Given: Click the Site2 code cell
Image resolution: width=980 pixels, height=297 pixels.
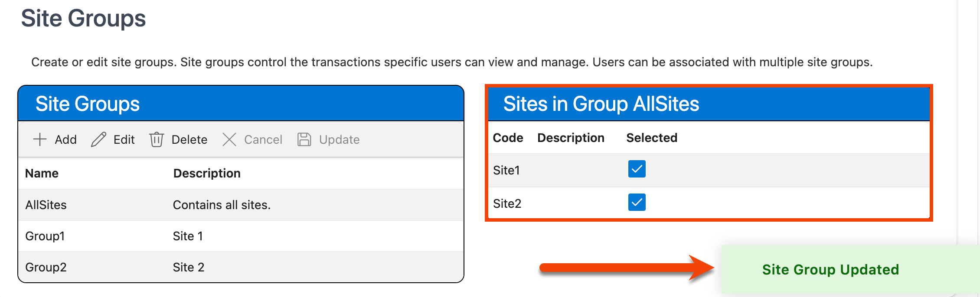Looking at the screenshot, I should click(x=507, y=203).
